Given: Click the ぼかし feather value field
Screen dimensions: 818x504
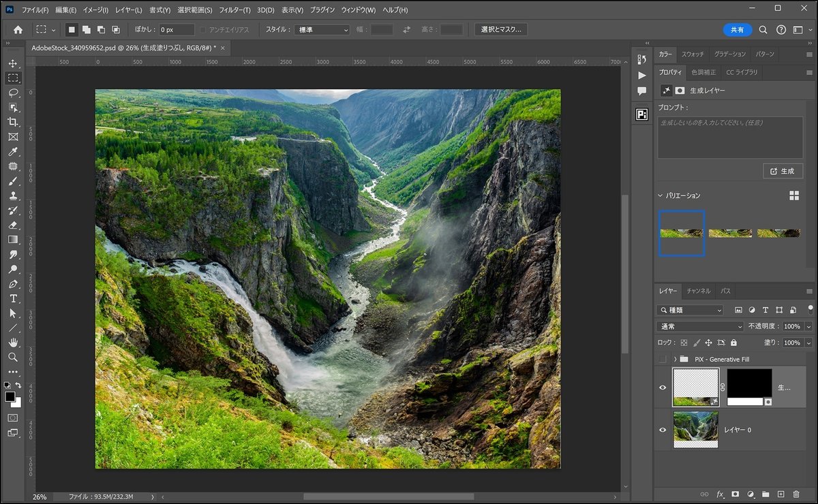Looking at the screenshot, I should 177,30.
